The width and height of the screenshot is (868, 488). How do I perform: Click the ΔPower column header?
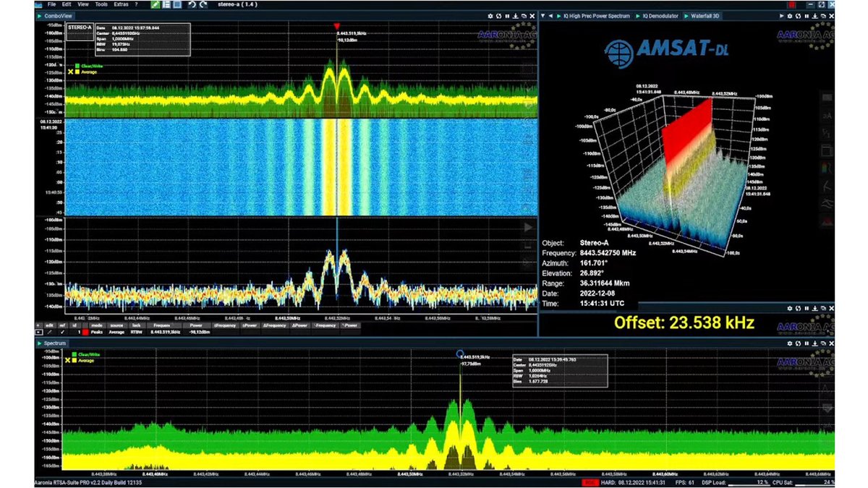point(299,325)
